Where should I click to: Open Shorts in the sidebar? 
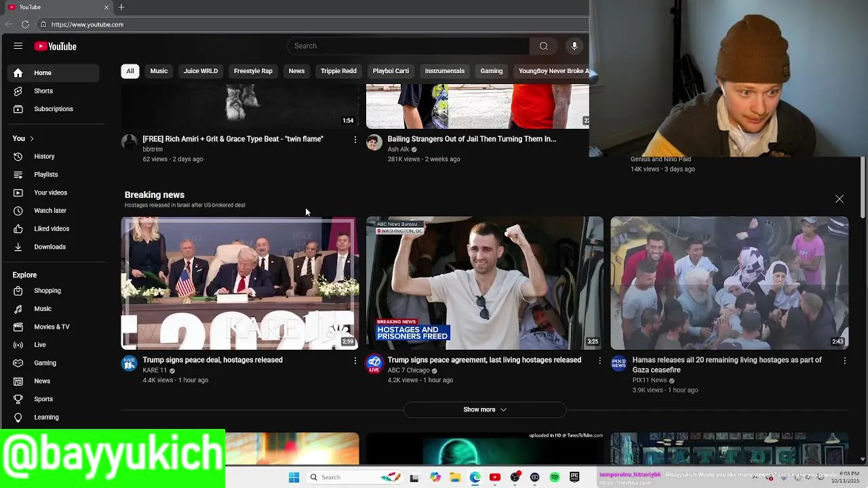[55, 91]
